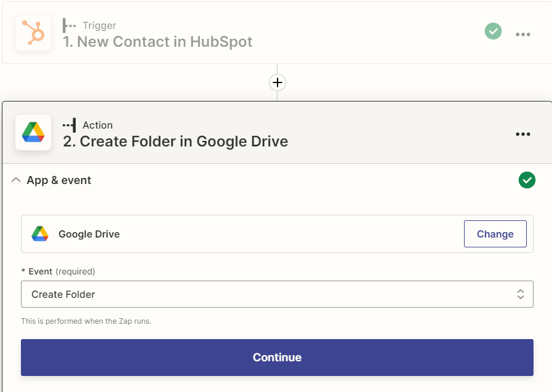Click the green checkmark beside App & event
The image size is (552, 392).
527,180
